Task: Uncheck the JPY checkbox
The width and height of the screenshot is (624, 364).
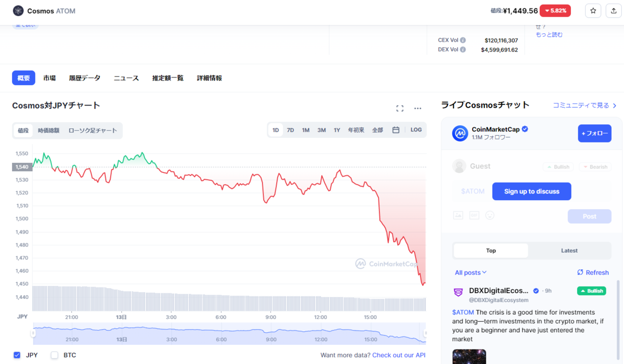Action: (17, 355)
